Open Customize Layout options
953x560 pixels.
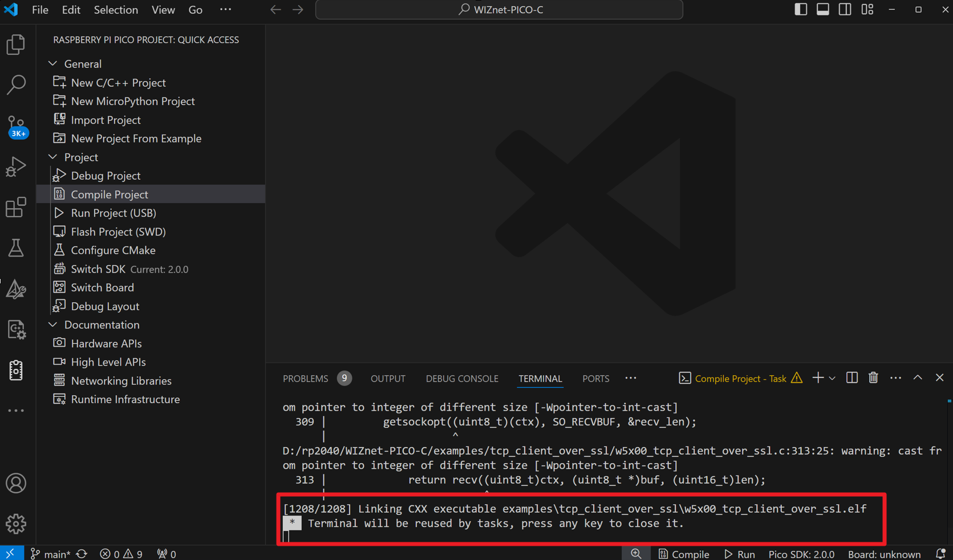coord(867,9)
